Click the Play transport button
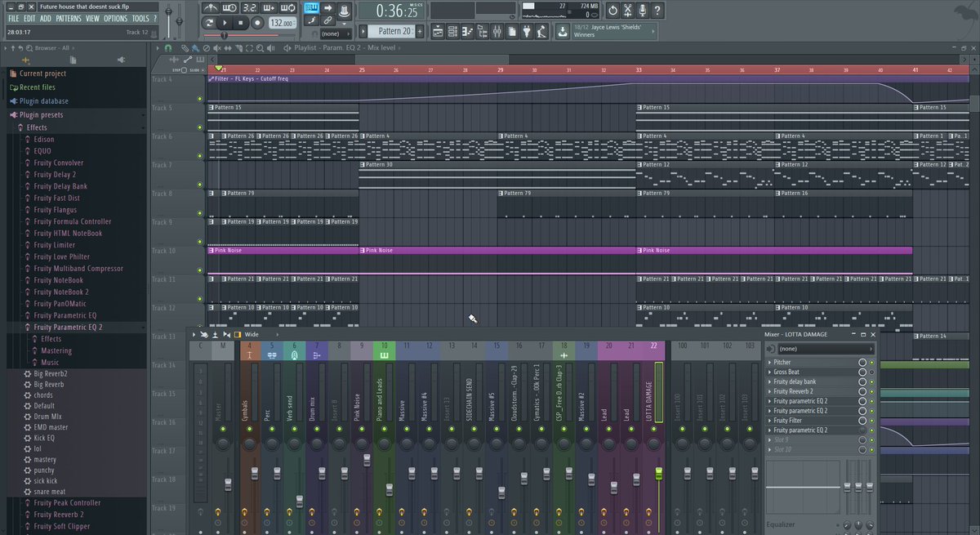Screen dimensions: 980x535 225,23
